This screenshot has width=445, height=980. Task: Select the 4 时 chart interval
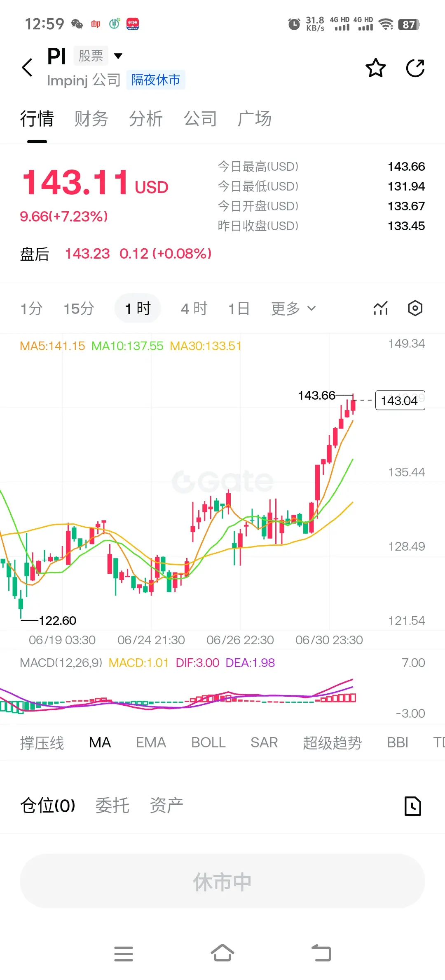pos(194,308)
